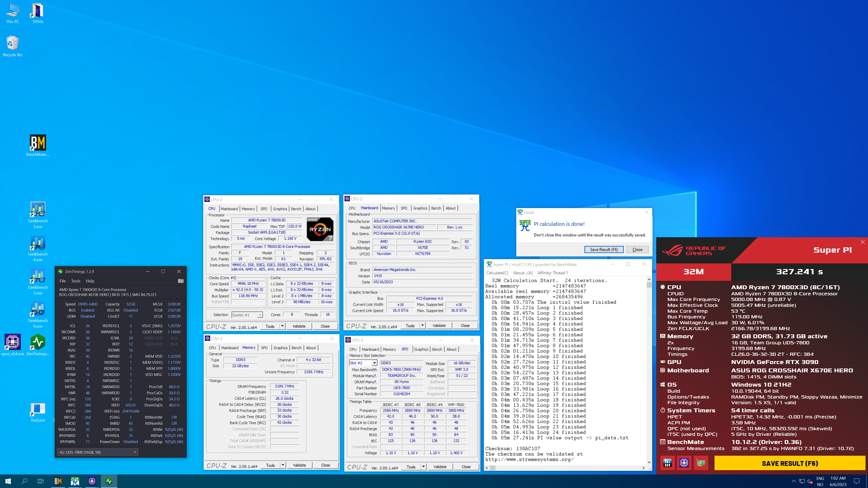Expand Tools arrow in CPU-Z Mainboard window
Image resolution: width=868 pixels, height=488 pixels.
click(x=422, y=326)
